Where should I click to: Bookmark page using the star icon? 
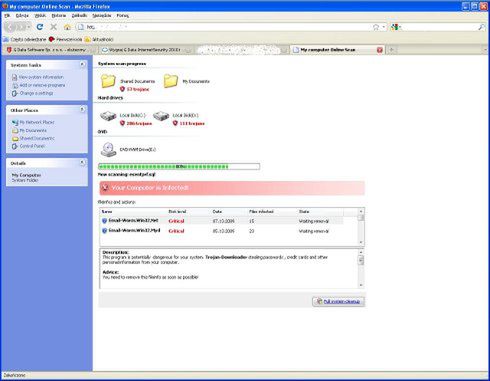pos(376,27)
